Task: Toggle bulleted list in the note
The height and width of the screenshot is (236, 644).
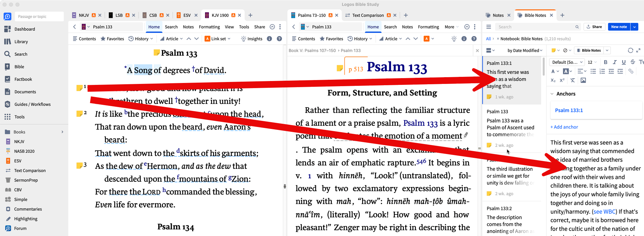Action: pyautogui.click(x=593, y=71)
